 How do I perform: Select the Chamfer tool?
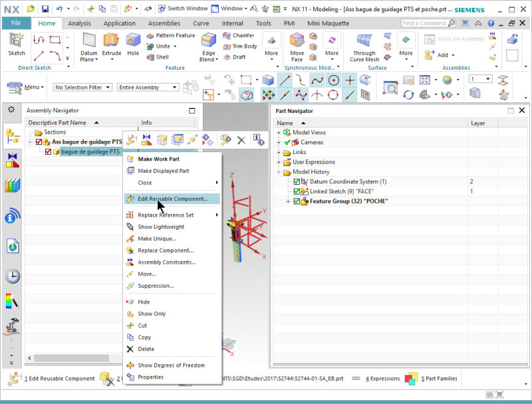(x=239, y=35)
